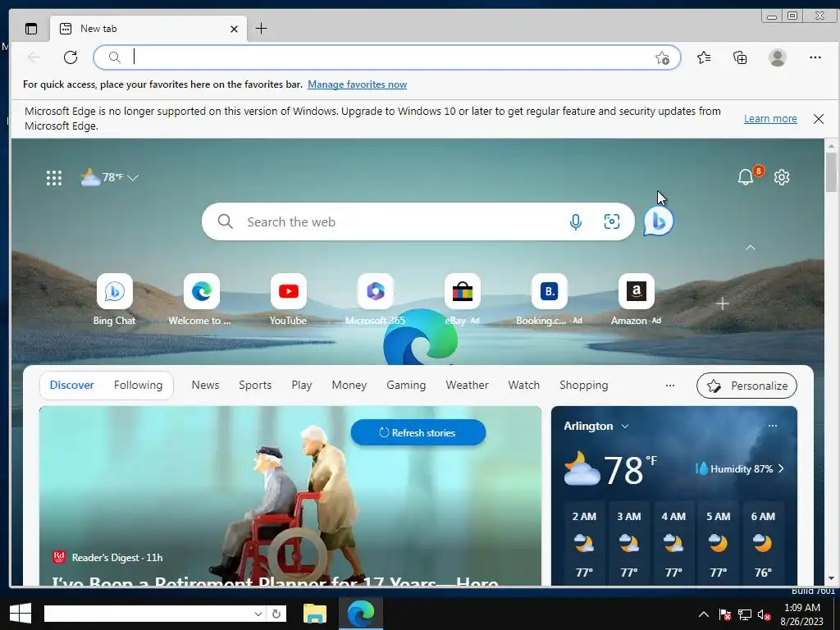Add a new quick link plus icon

pos(722,304)
